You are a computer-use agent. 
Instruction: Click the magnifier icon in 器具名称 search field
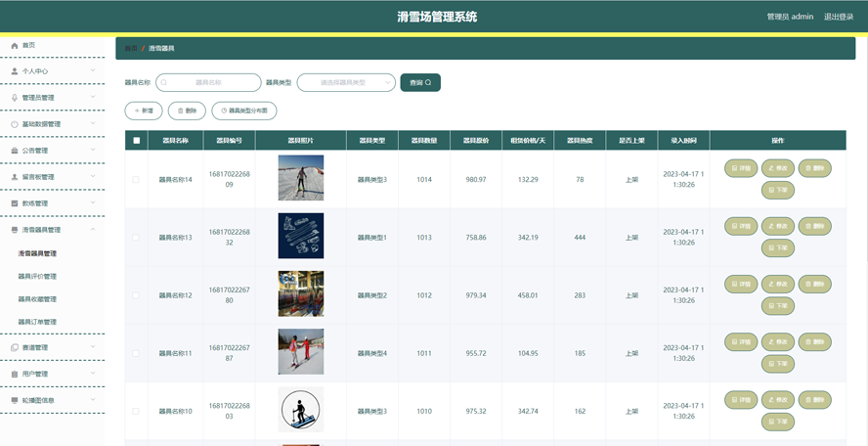pos(164,82)
